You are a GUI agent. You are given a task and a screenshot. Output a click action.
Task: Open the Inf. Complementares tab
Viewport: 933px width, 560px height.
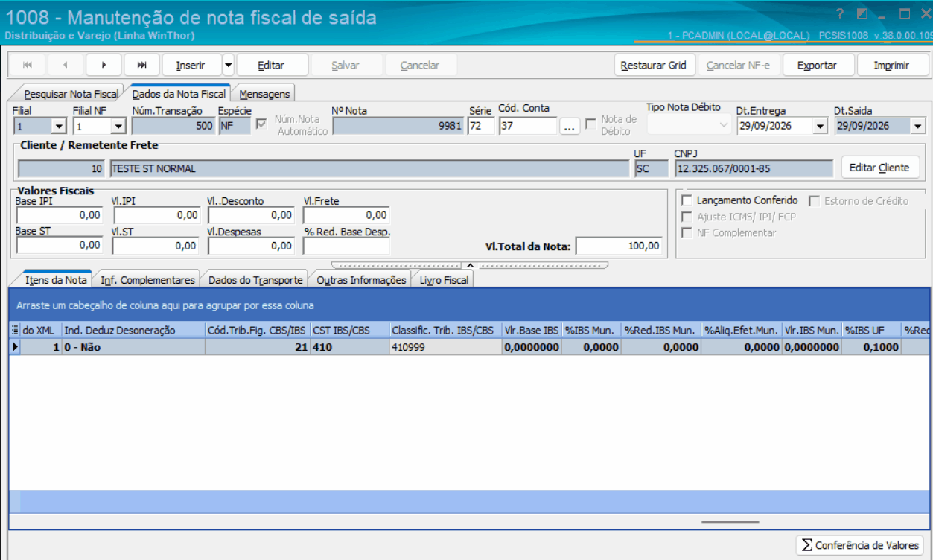click(147, 280)
